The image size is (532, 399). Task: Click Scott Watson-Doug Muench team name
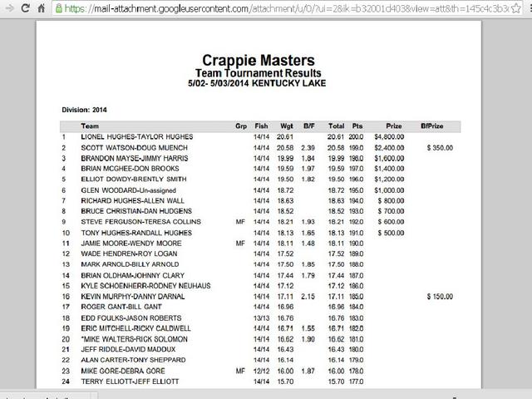tap(134, 148)
